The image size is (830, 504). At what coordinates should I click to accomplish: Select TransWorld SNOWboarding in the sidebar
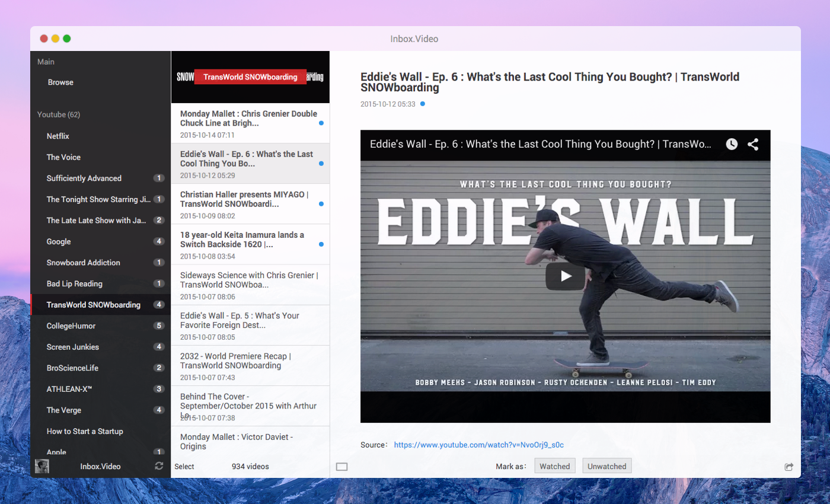pyautogui.click(x=100, y=305)
